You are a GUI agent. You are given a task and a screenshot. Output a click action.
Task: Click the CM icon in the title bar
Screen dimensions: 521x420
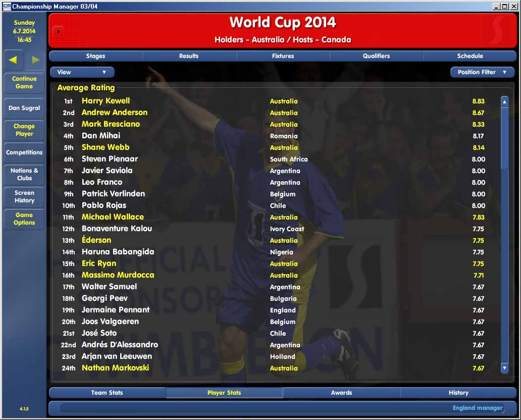tap(7, 6)
